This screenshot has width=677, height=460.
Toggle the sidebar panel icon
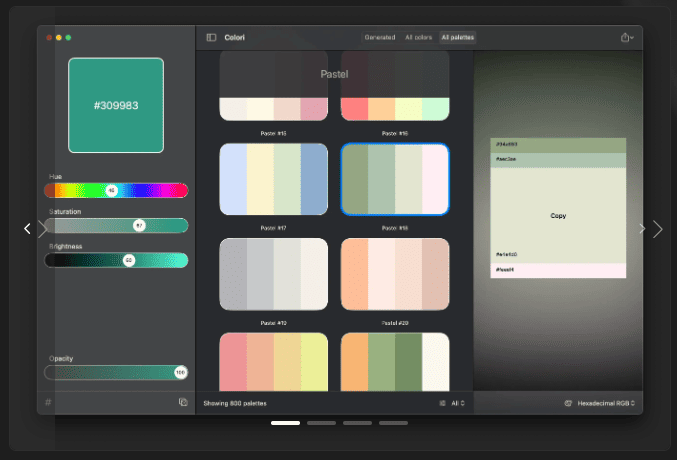[x=211, y=38]
